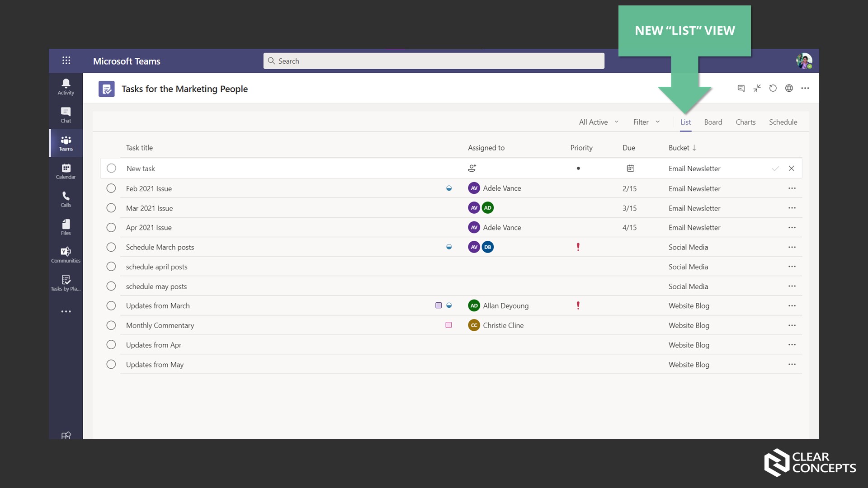Switch to the Charts view tab
Viewport: 868px width, 488px height.
pos(745,122)
